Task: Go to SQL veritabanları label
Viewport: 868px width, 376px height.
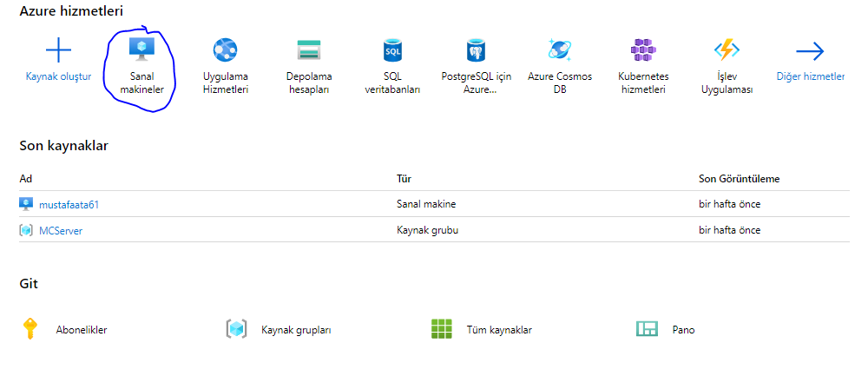Action: click(392, 83)
